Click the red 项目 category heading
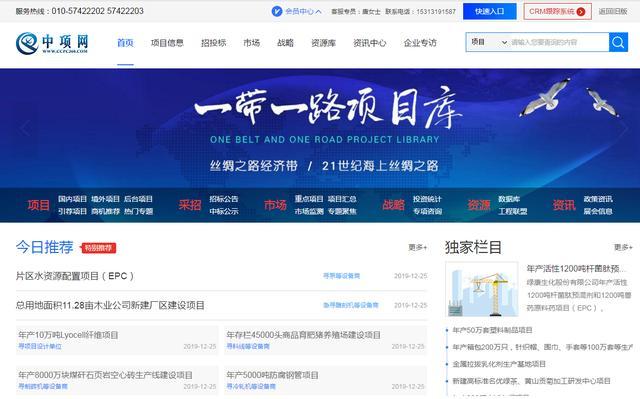The width and height of the screenshot is (640, 399). pyautogui.click(x=38, y=205)
